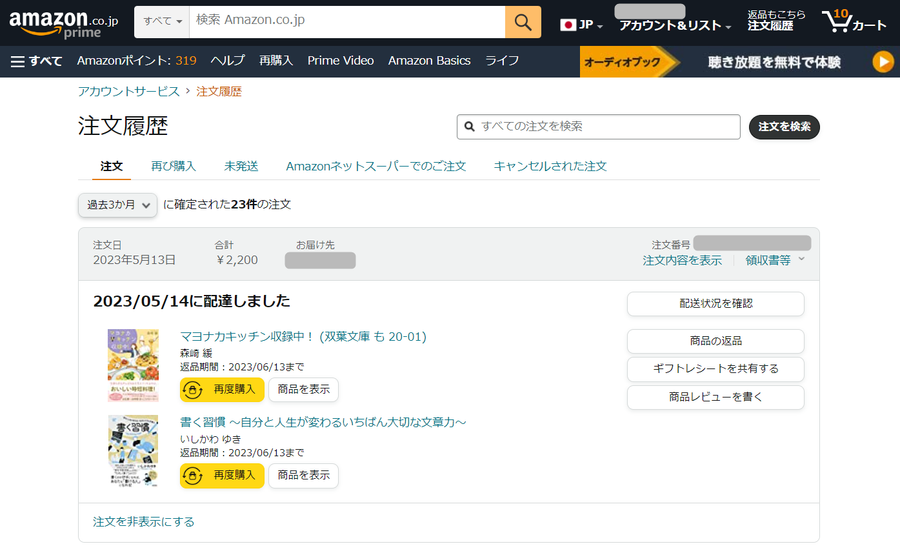The width and height of the screenshot is (900, 546).
Task: Expand the アカウント&リスト menu
Action: [x=674, y=25]
